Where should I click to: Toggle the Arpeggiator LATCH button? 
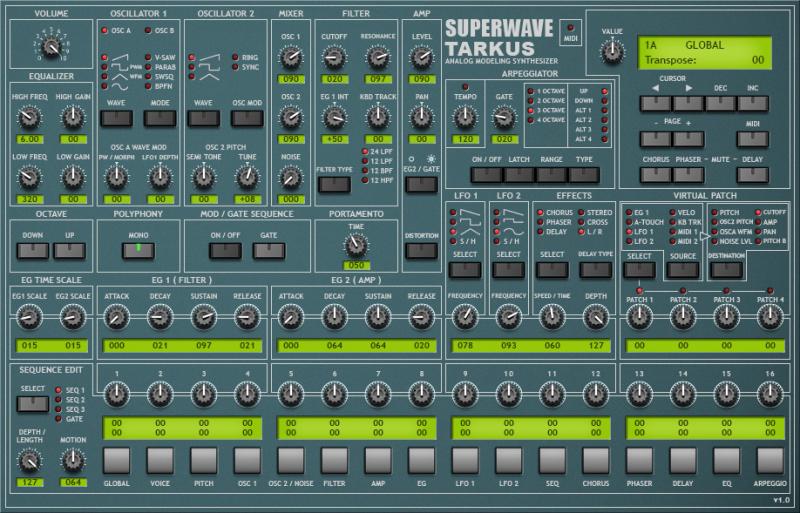click(x=519, y=175)
